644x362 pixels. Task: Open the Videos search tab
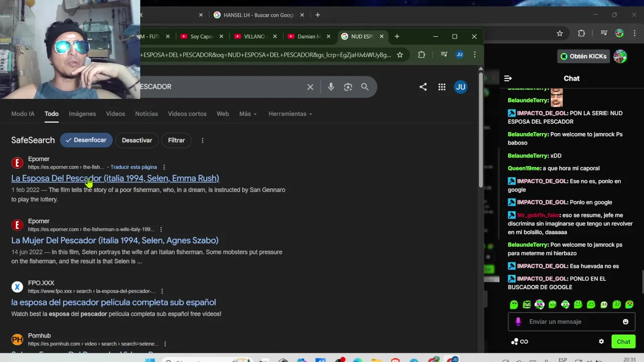point(115,114)
